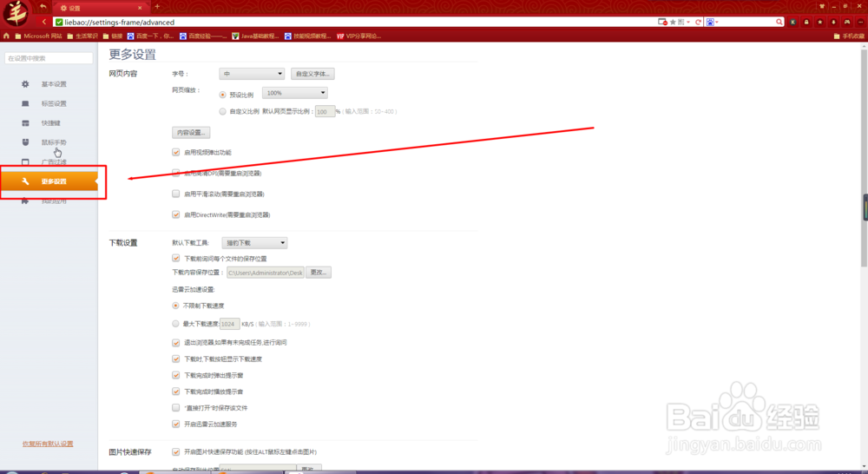868x474 pixels.
Task: Toggle 下载前询问每个文件的保存位置 checkbox
Action: coord(176,258)
